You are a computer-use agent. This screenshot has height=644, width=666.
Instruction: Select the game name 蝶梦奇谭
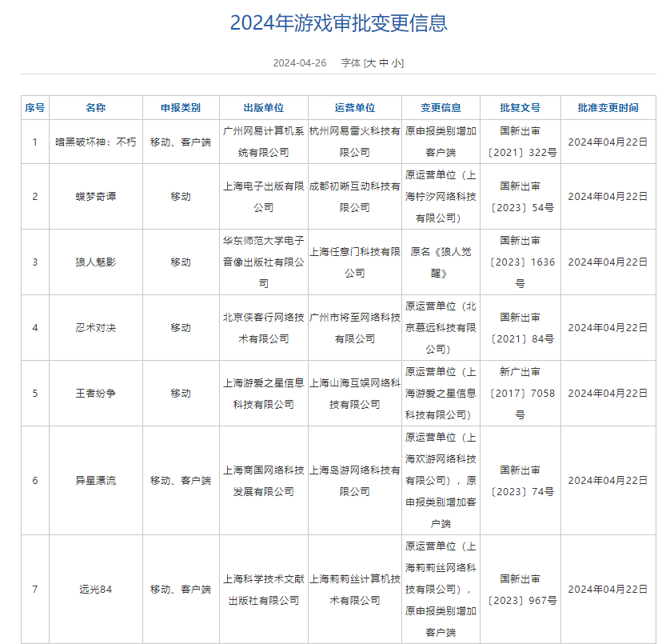tap(96, 196)
